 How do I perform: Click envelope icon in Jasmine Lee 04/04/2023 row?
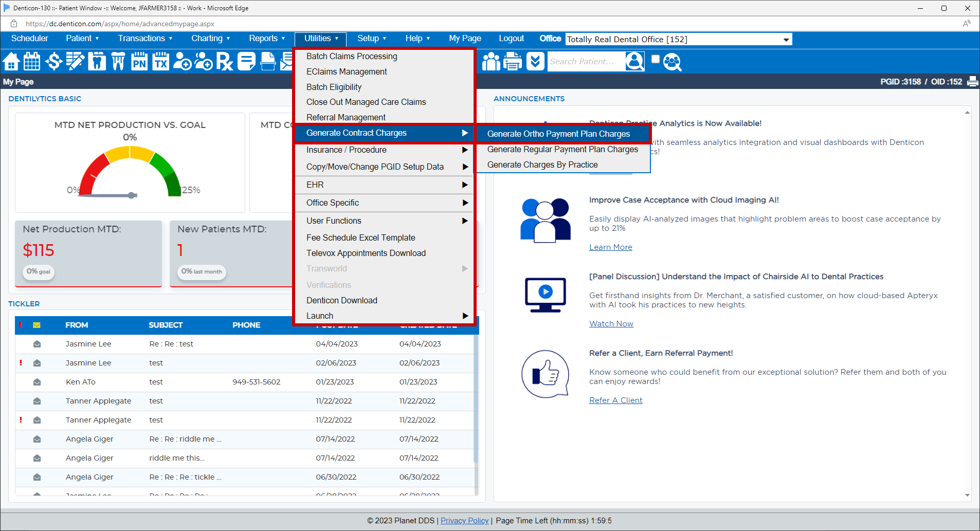pyautogui.click(x=37, y=344)
